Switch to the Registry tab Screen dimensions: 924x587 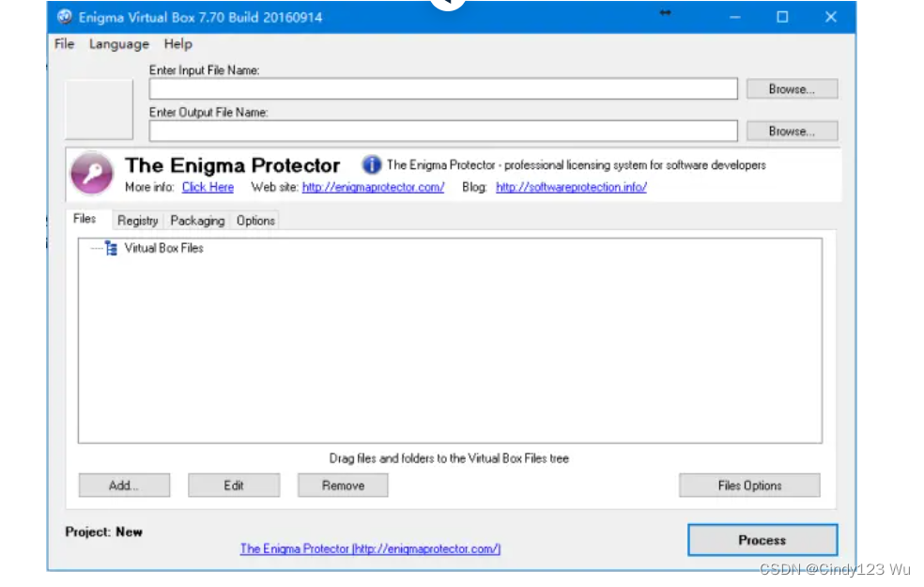(x=137, y=221)
